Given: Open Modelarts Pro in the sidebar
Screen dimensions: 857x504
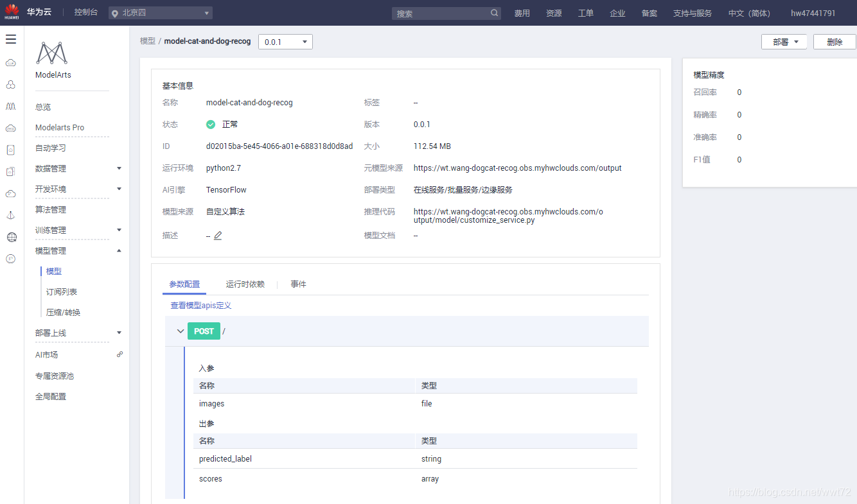Looking at the screenshot, I should [x=60, y=127].
